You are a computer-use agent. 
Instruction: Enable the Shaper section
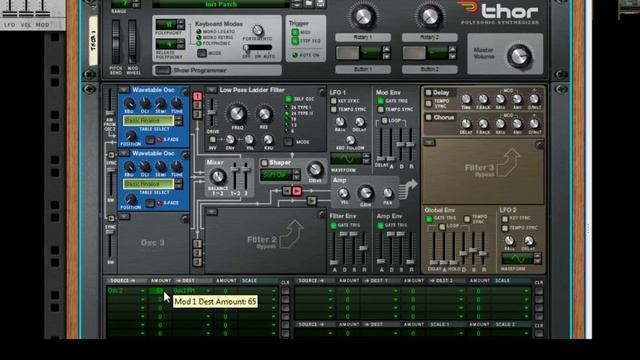click(264, 163)
